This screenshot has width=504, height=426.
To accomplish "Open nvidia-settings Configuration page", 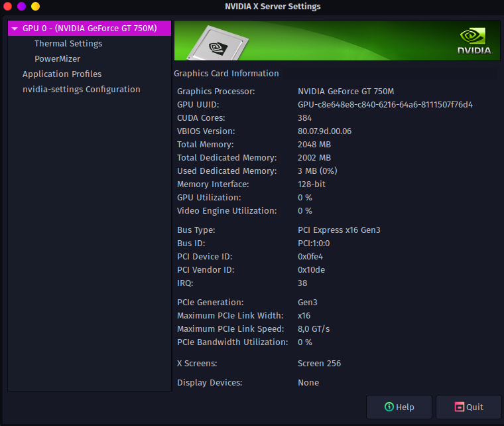I will (x=82, y=89).
